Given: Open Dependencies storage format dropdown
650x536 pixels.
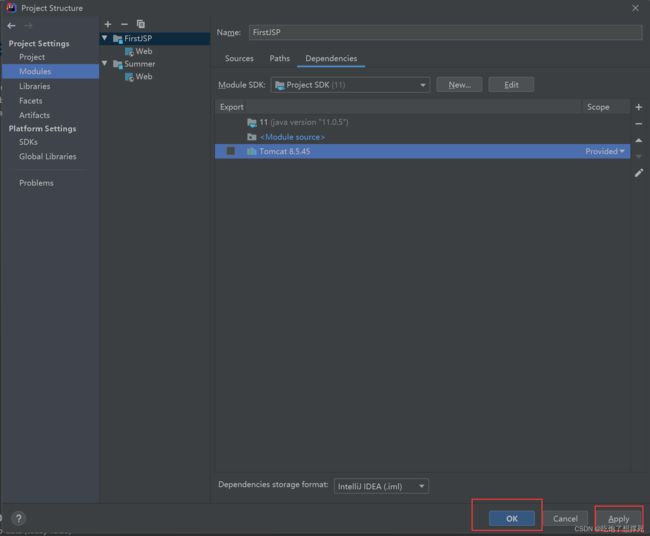Looking at the screenshot, I should coord(381,486).
